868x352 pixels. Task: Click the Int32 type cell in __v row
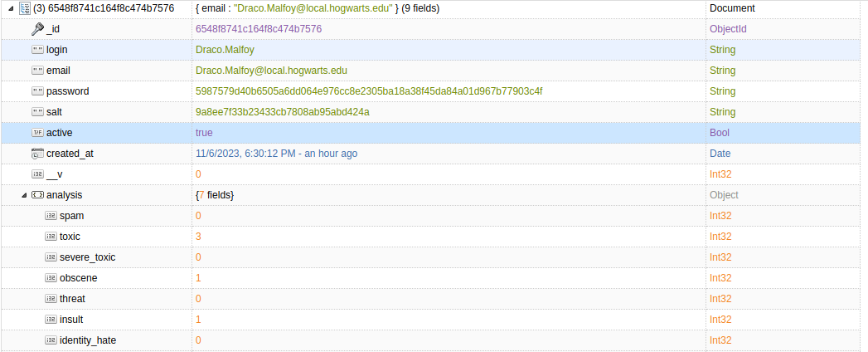tap(720, 174)
